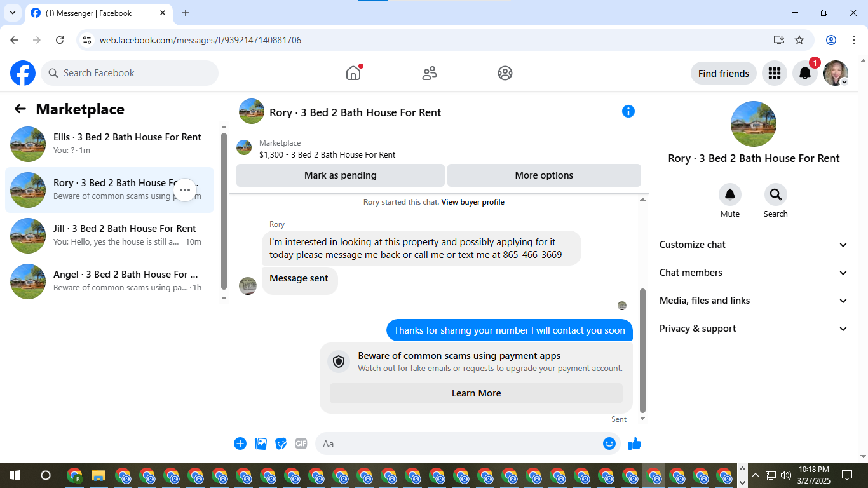Viewport: 868px width, 488px height.
Task: View site information icon in address bar
Action: 88,40
